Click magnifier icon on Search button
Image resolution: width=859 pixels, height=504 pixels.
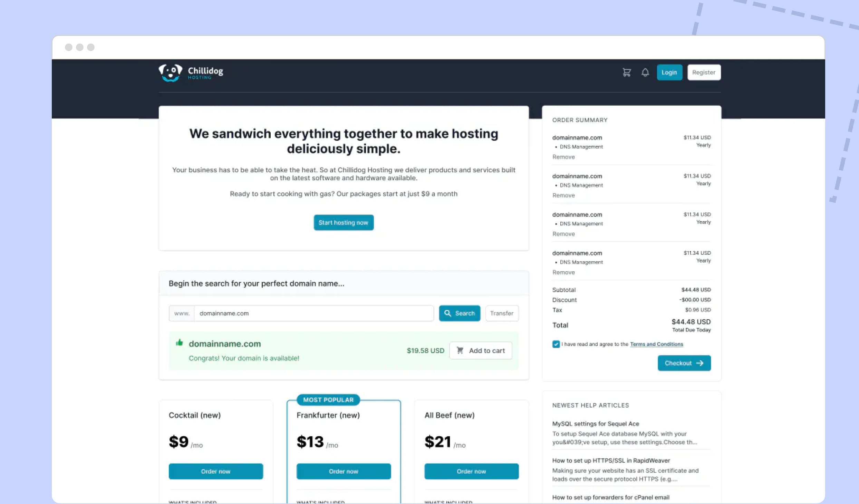click(447, 313)
